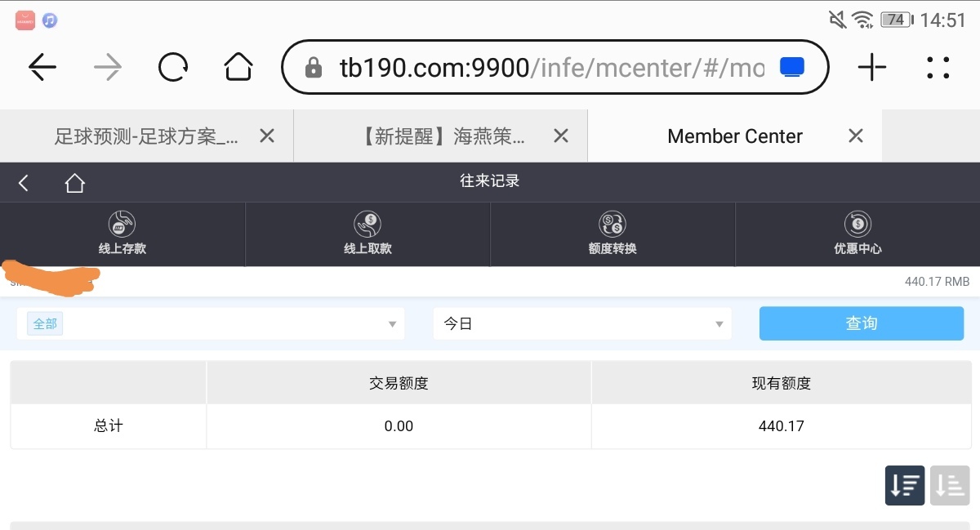Expand the 今日 date range dropdown
Viewport: 980px width, 530px height.
coord(582,324)
